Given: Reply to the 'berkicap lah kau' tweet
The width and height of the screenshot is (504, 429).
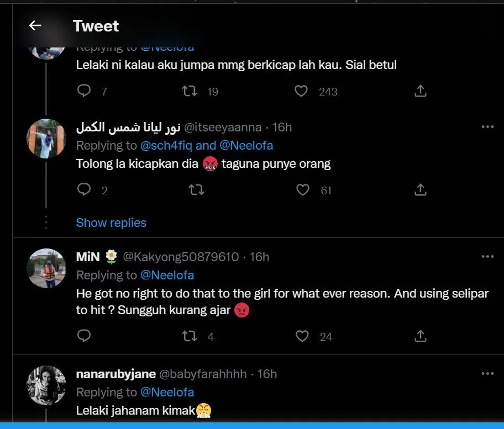Looking at the screenshot, I should tap(84, 91).
